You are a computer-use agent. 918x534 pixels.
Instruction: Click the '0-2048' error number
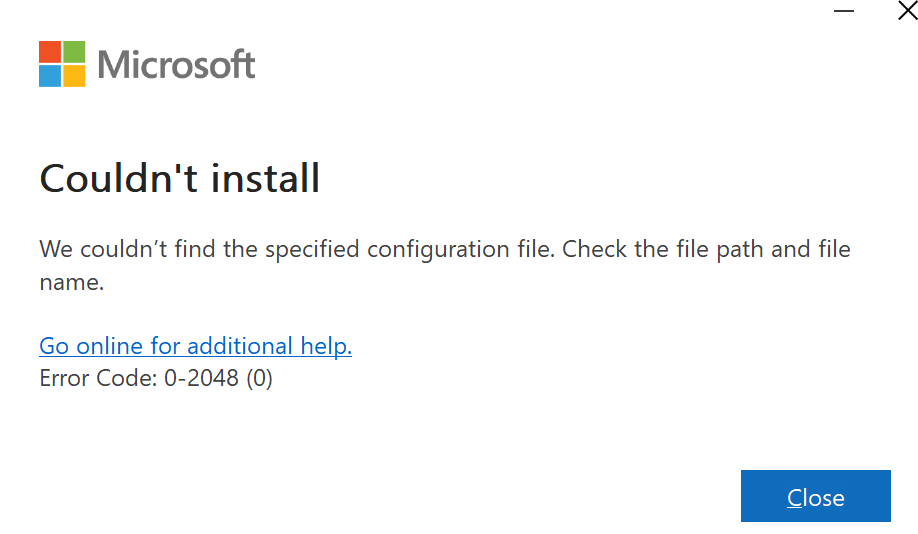click(201, 378)
